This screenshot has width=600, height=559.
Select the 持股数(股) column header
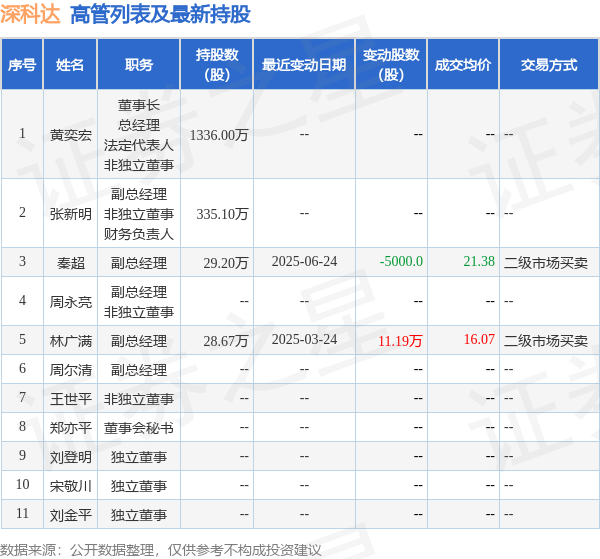217,65
